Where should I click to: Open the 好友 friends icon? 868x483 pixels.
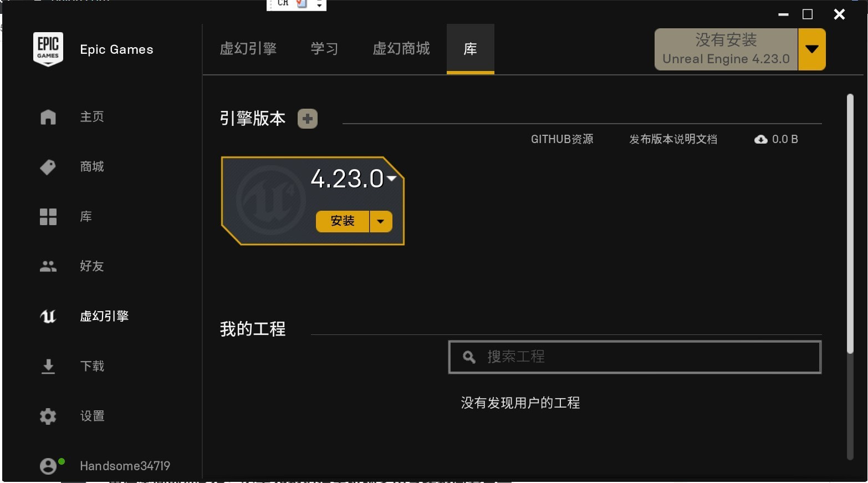(x=48, y=267)
